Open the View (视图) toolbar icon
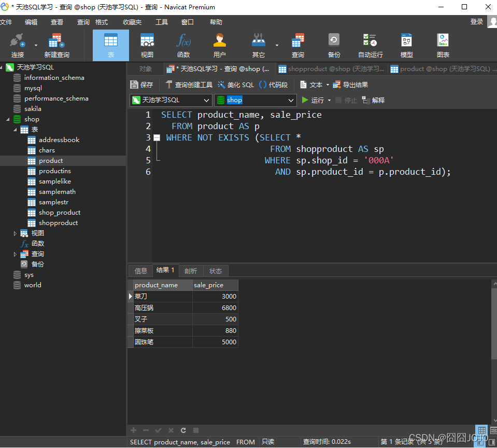Viewport: 497px width, 448px height. (147, 45)
